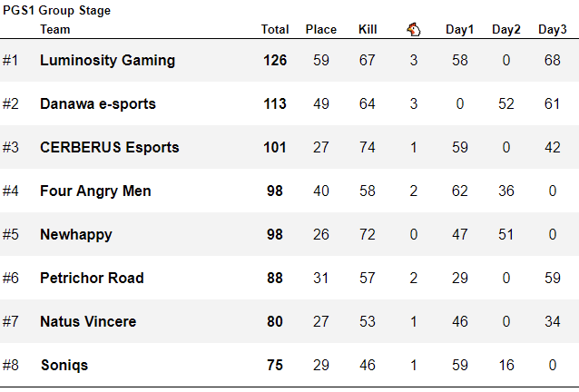
Task: Click the Day1 column header
Action: [459, 29]
